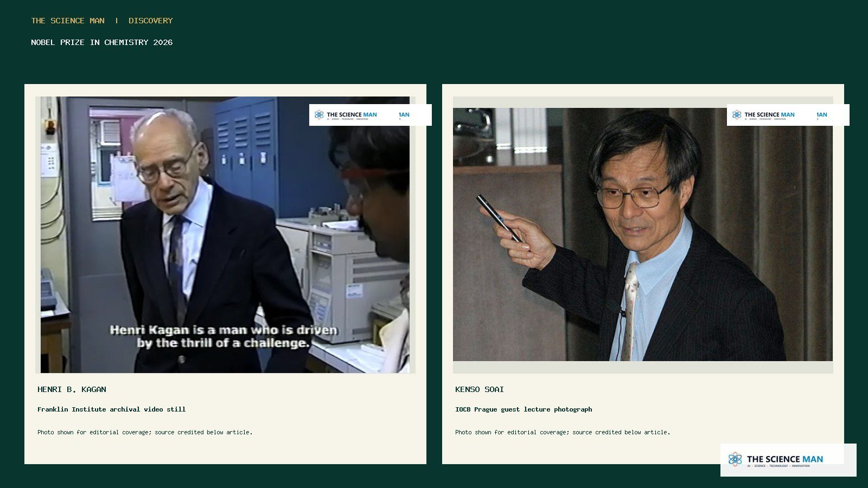Screen dimensions: 868x488
Task: Select 'Franklin Institute archival video still' caption
Action: click(111, 409)
